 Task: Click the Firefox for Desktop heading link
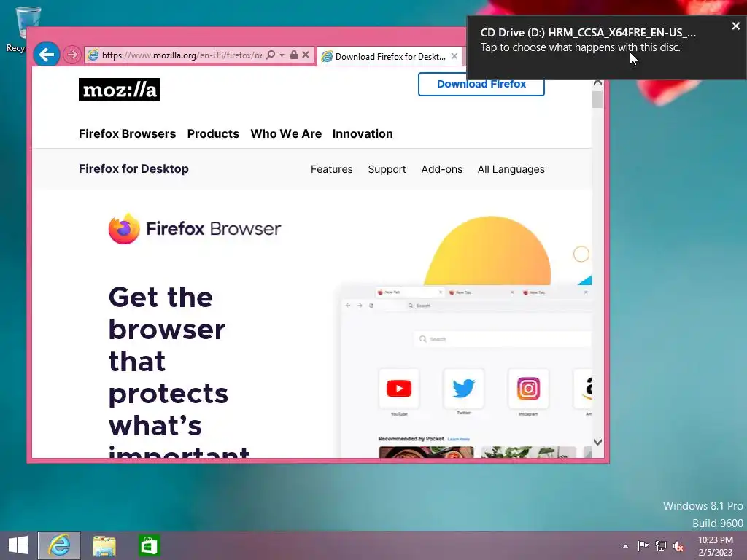pyautogui.click(x=133, y=168)
